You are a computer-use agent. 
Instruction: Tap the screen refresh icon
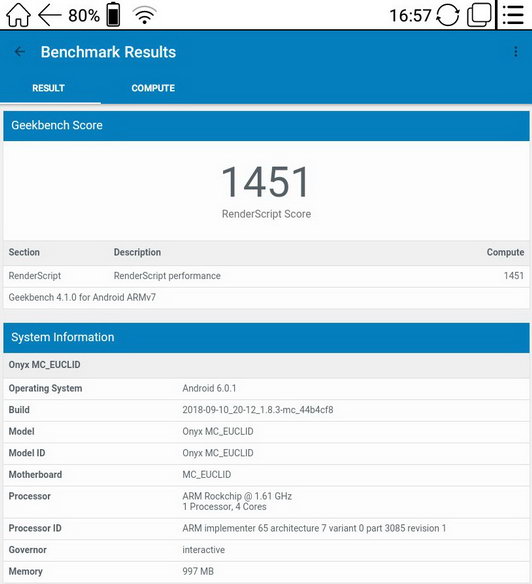447,15
